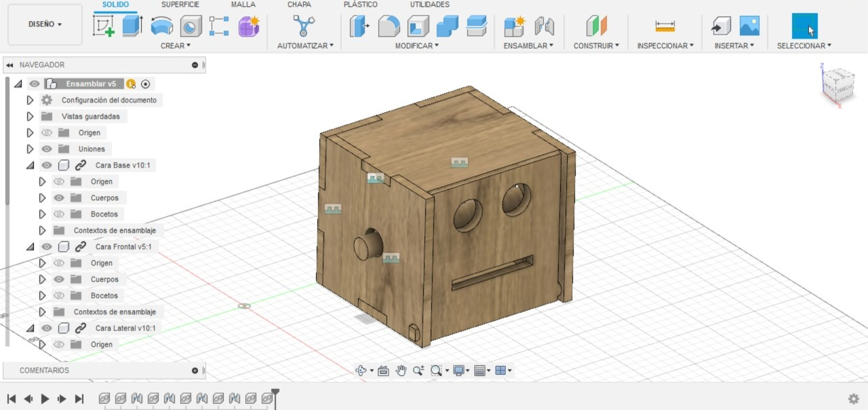Open the DISEÑO workspace dropdown

pos(45,24)
